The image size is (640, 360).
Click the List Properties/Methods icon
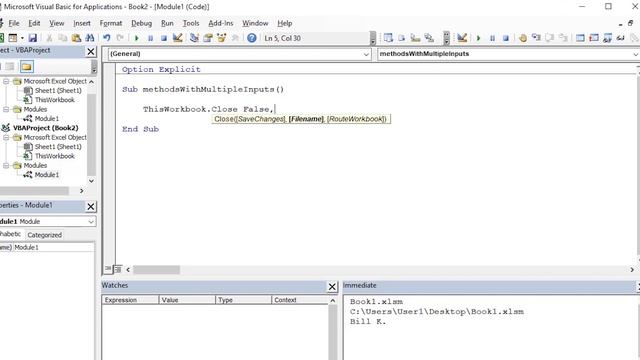[x=388, y=38]
